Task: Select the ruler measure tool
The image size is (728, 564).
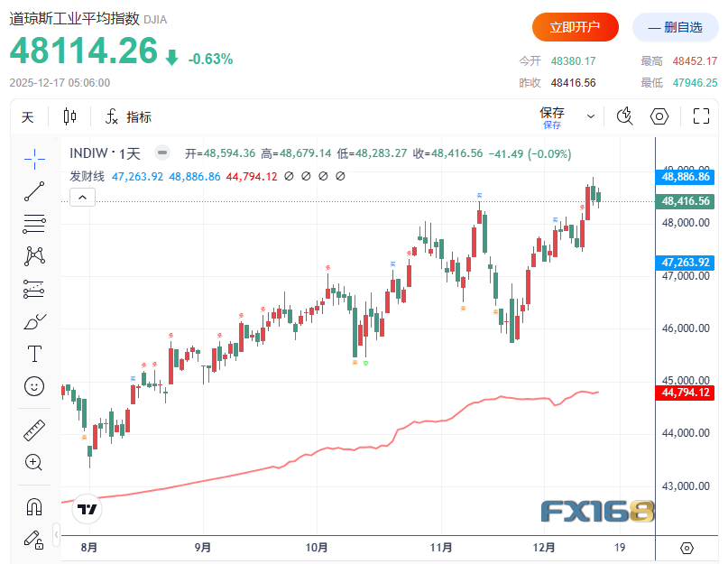Action: (34, 430)
